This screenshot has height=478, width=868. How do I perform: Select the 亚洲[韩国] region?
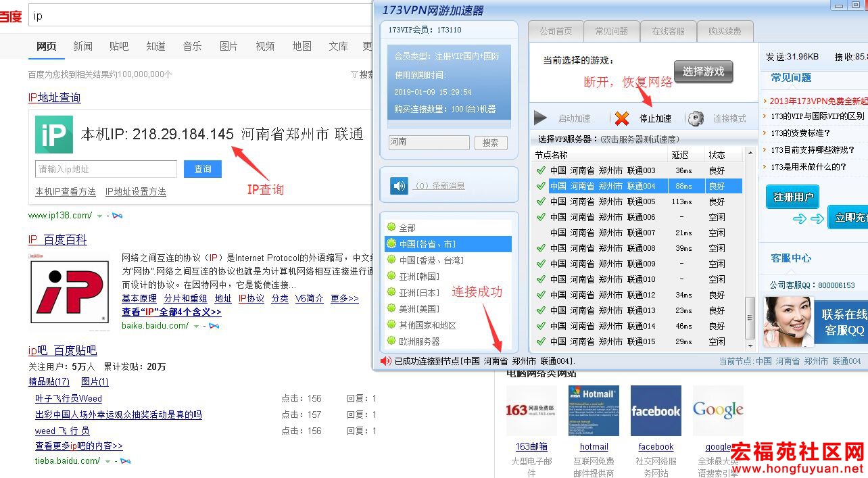[448, 277]
